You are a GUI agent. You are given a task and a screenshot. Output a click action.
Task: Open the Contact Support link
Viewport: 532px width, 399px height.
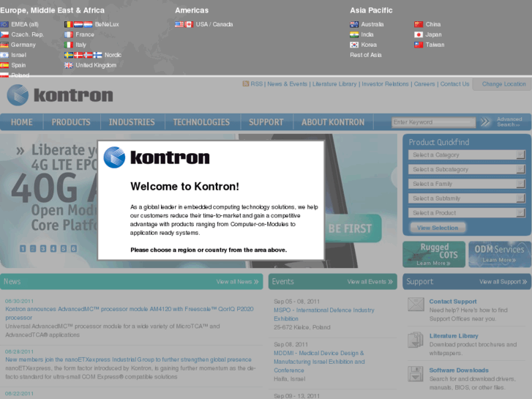[x=453, y=302]
